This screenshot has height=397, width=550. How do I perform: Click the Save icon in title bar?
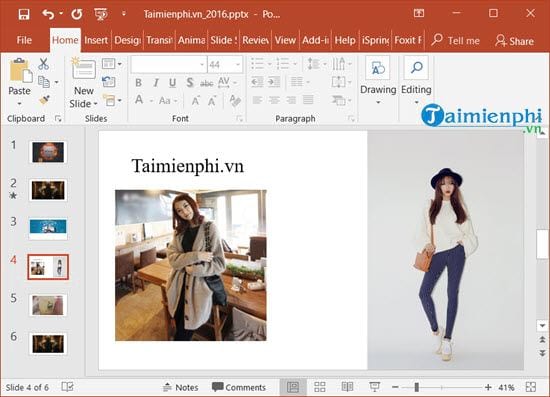click(24, 14)
